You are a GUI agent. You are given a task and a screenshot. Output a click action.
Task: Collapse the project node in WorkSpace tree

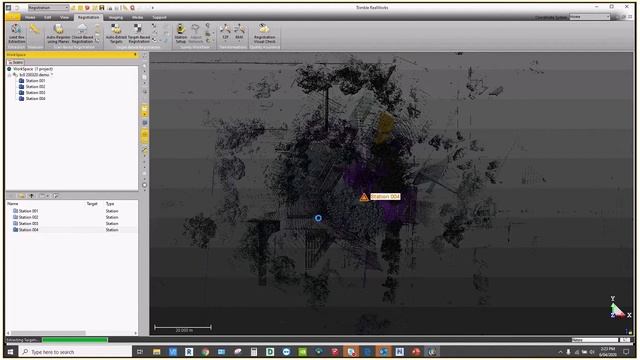tap(10, 75)
